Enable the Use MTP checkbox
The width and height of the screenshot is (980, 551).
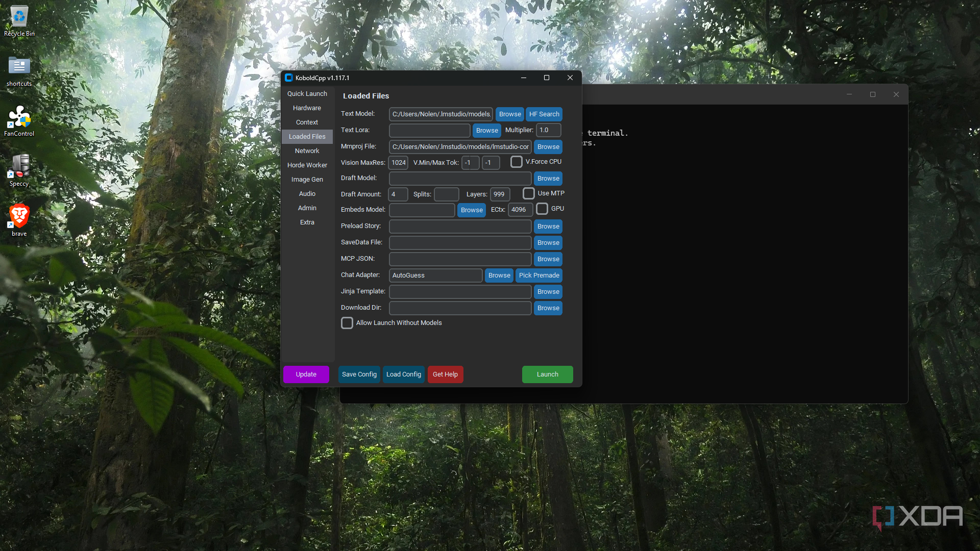[529, 193]
